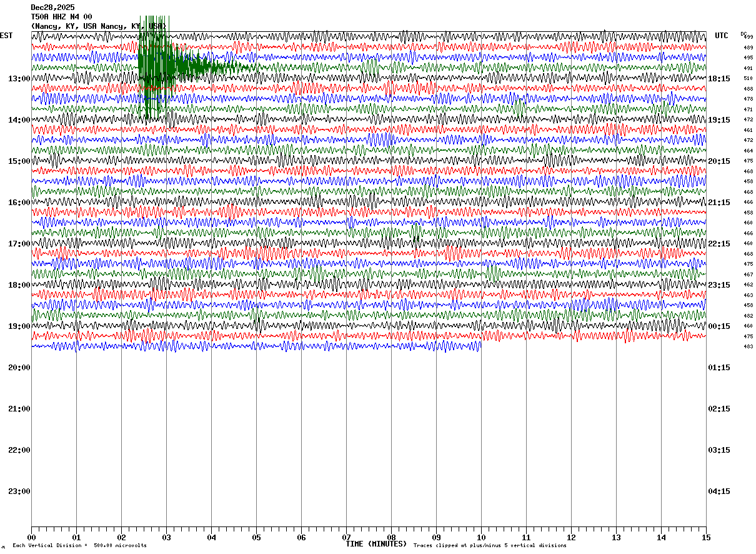Viewport: 756px width, 554px height.
Task: Click the EST timezone label
Action: [6, 36]
